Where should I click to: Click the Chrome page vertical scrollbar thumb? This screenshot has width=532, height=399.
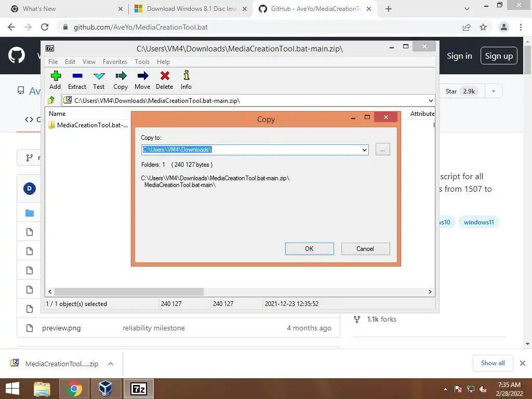point(527,60)
